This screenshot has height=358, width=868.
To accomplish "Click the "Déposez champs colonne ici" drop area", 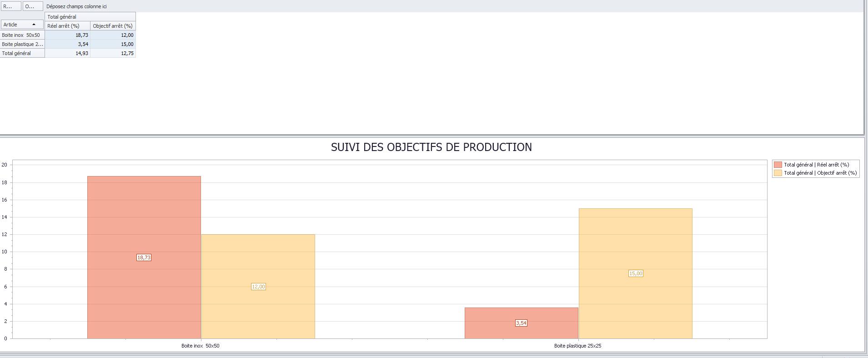I will tap(76, 6).
